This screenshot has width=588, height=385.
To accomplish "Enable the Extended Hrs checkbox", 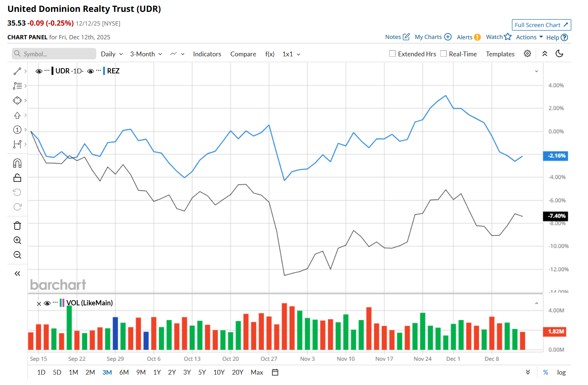I will coord(392,54).
